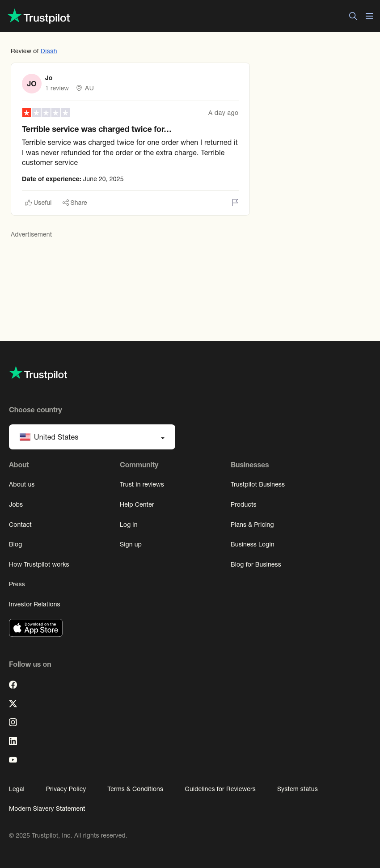Open the Legal link
Viewport: 380px width, 868px height.
coord(17,789)
